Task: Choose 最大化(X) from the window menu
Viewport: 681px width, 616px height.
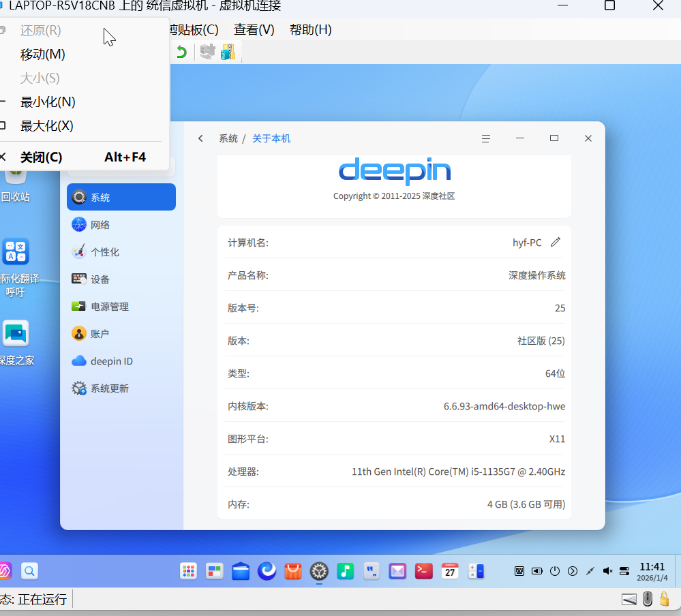Action: (85, 126)
